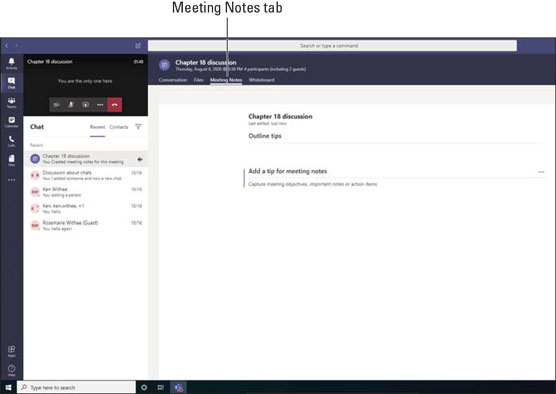Toggle the camera in call controls
This screenshot has height=394, width=556.
[x=56, y=105]
